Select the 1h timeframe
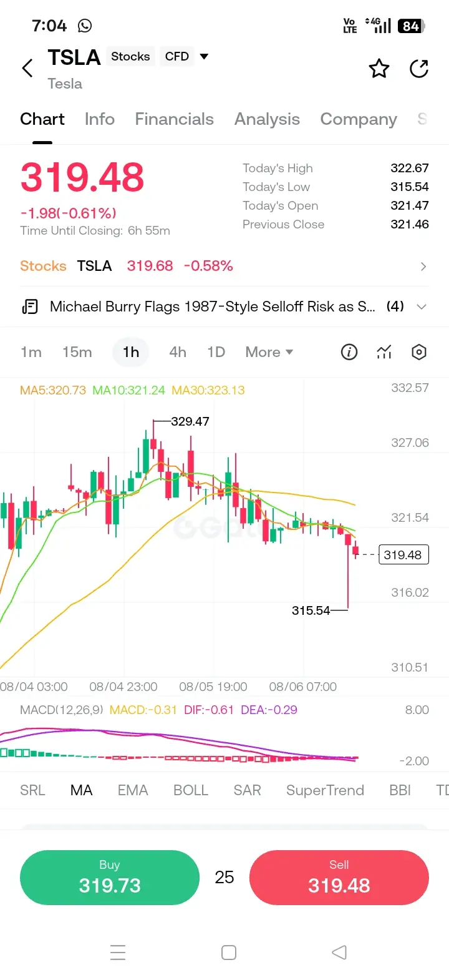449x980 pixels. (x=131, y=352)
